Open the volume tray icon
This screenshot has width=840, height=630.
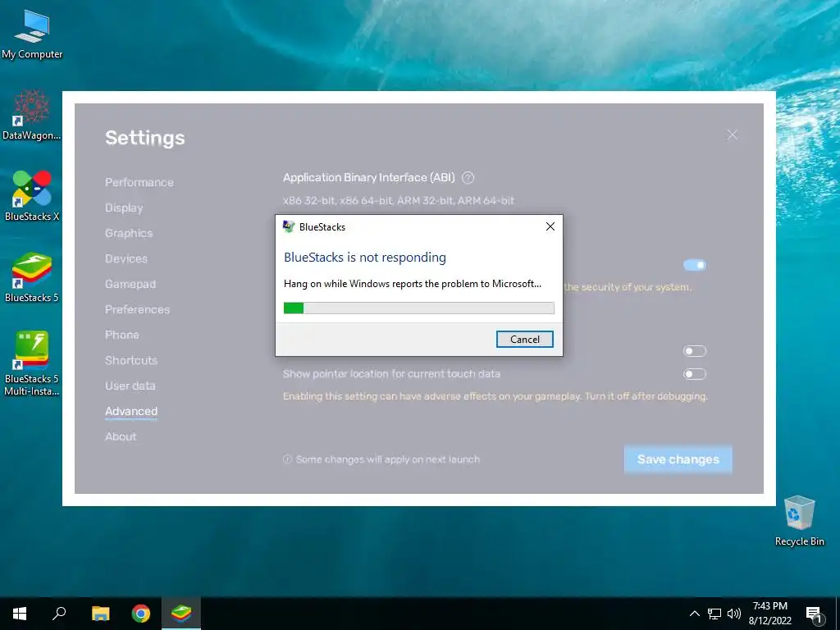coord(734,614)
